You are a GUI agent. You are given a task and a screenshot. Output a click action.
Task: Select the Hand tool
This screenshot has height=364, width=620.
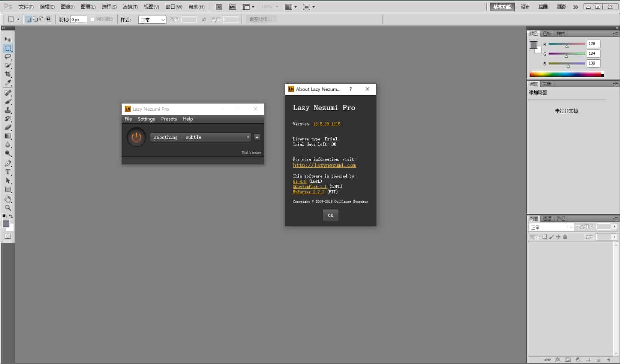pos(8,199)
